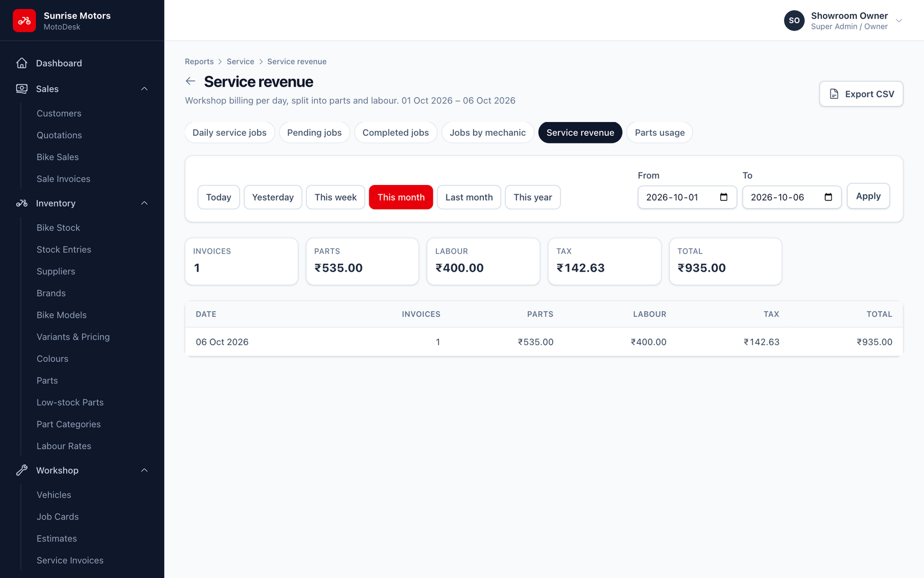Filter report by Today

pos(218,197)
